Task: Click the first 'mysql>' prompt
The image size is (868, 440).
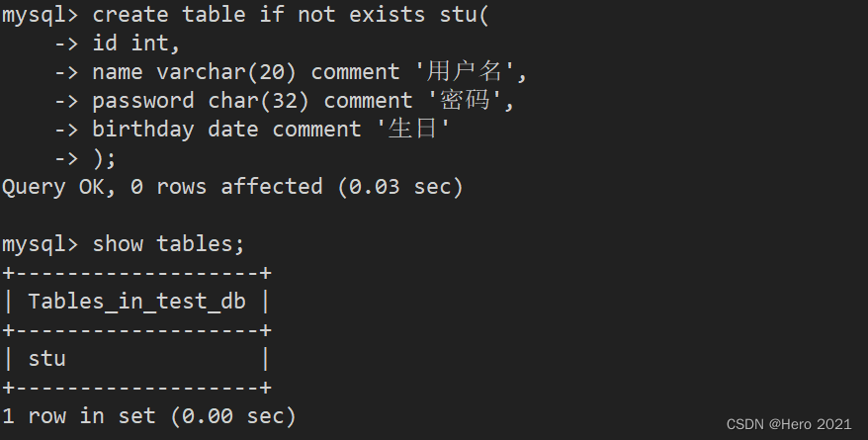Action: click(41, 15)
